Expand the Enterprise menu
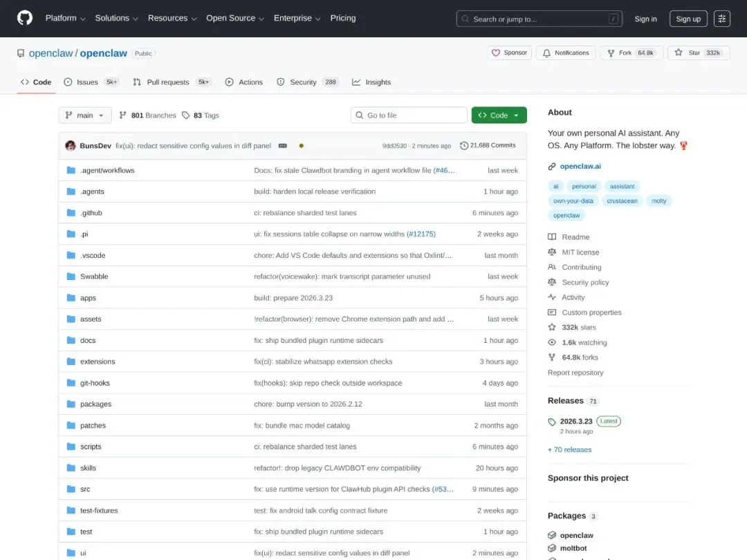 tap(297, 18)
